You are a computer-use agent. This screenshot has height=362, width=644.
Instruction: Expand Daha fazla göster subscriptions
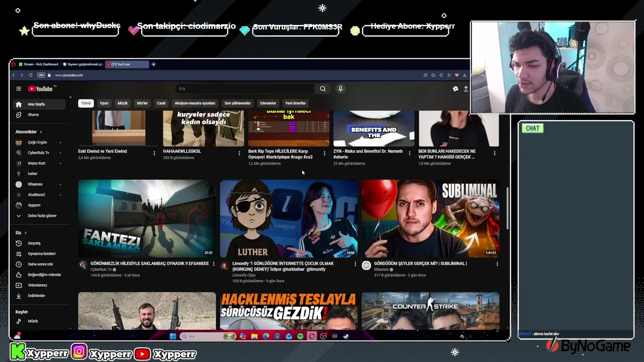point(40,216)
